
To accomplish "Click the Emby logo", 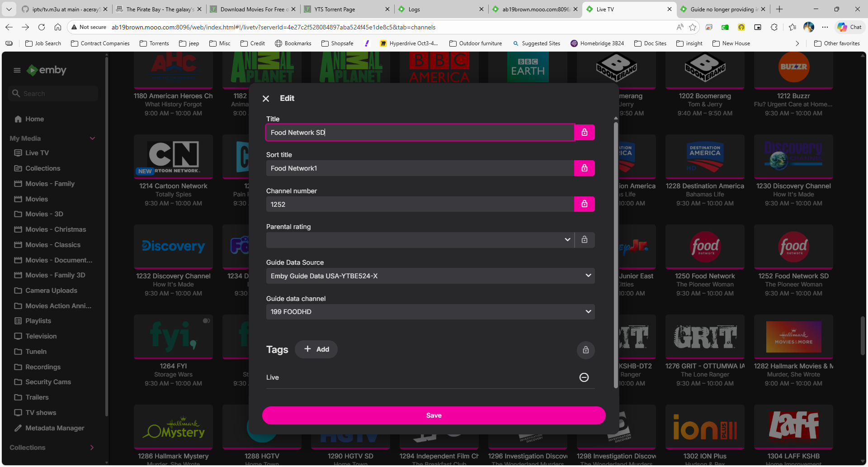I will (x=47, y=70).
